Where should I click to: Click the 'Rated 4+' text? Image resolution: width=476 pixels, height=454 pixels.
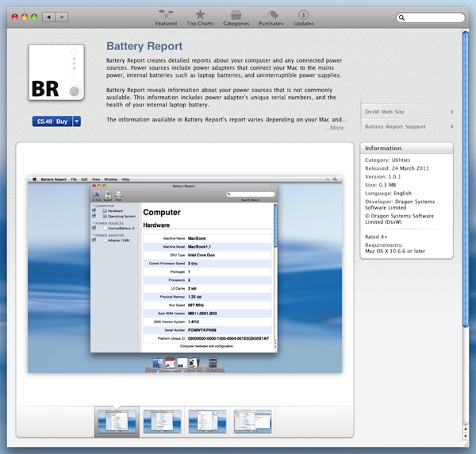click(376, 237)
